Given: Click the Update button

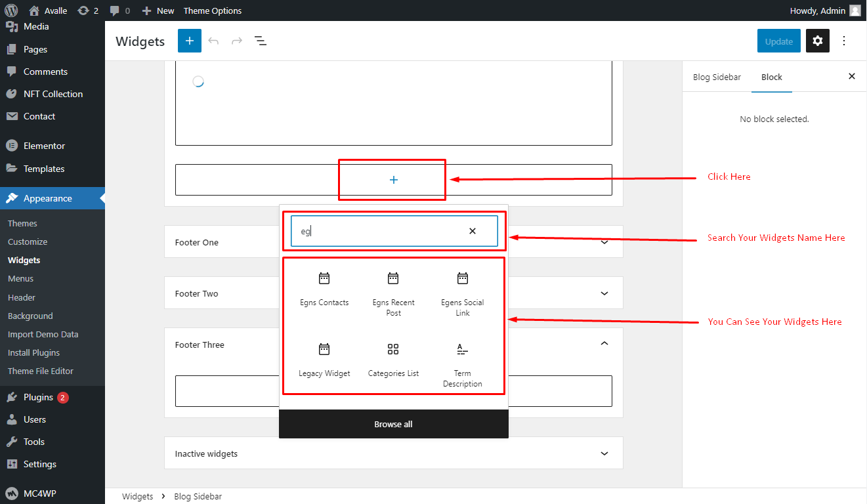Looking at the screenshot, I should click(779, 41).
